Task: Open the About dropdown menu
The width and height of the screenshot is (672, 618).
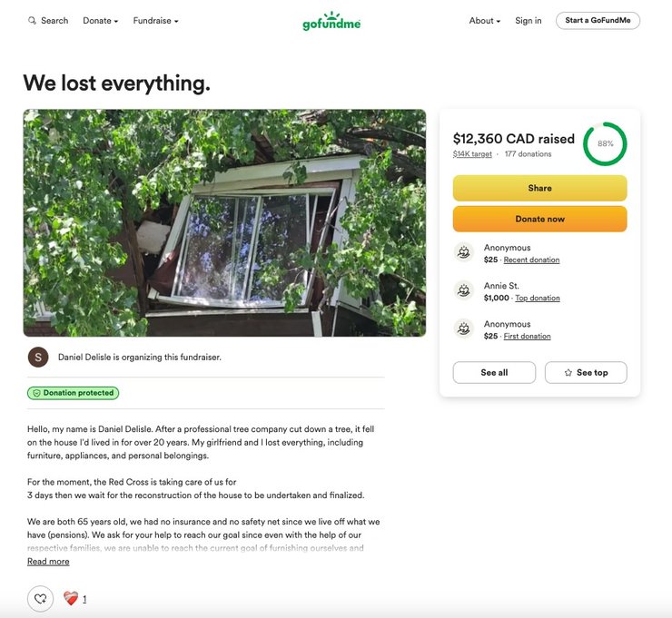Action: pos(484,21)
